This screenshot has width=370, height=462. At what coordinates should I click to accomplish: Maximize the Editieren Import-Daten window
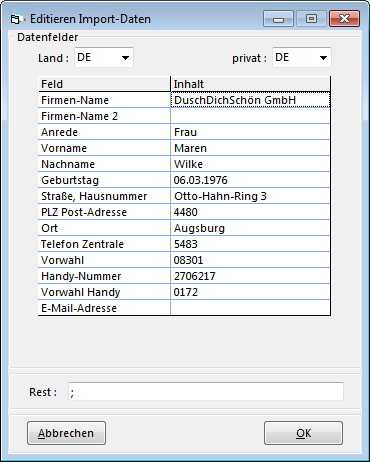click(x=311, y=18)
